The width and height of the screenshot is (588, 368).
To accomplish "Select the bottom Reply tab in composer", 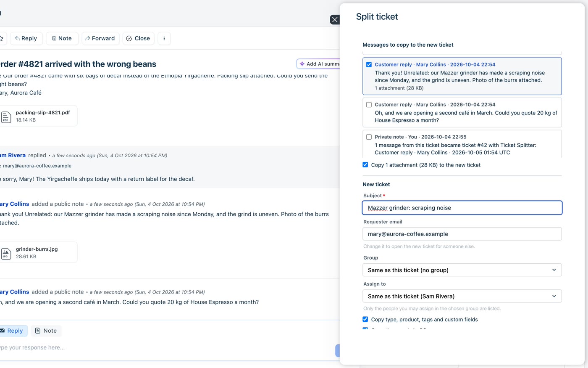I will (13, 331).
